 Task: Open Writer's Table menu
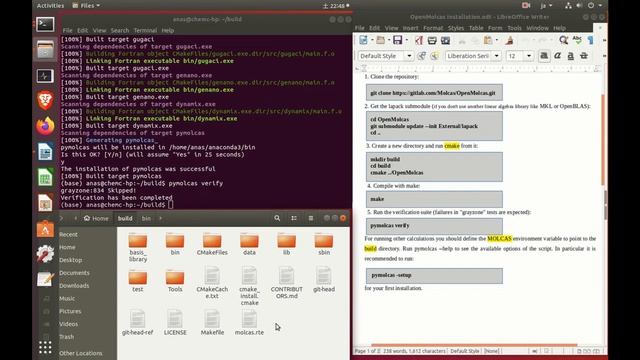[476, 28]
